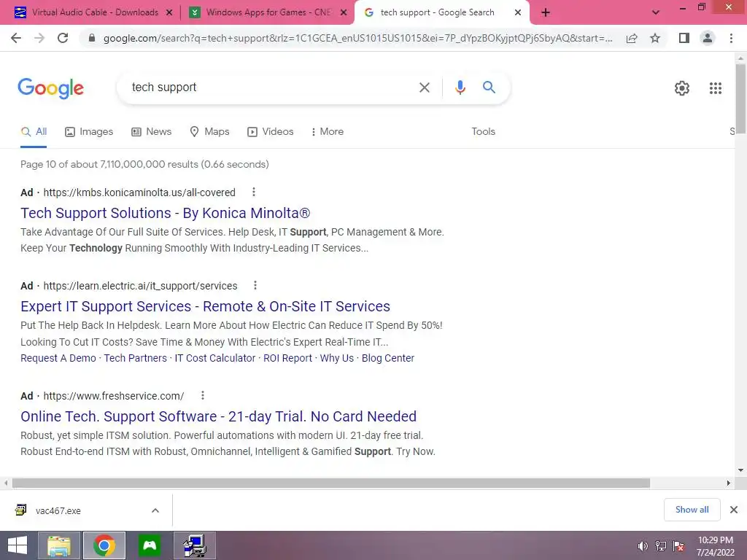
Task: Click the address bar URL
Action: (x=357, y=38)
